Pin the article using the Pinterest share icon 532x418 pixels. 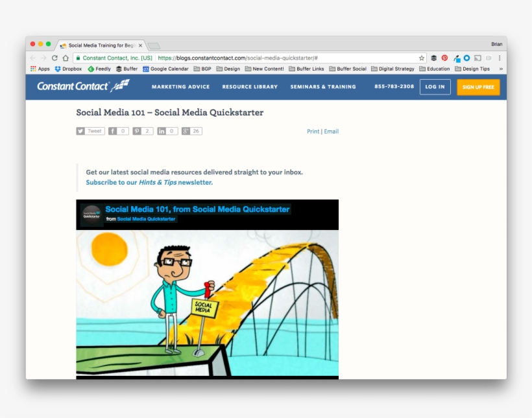[x=138, y=130]
